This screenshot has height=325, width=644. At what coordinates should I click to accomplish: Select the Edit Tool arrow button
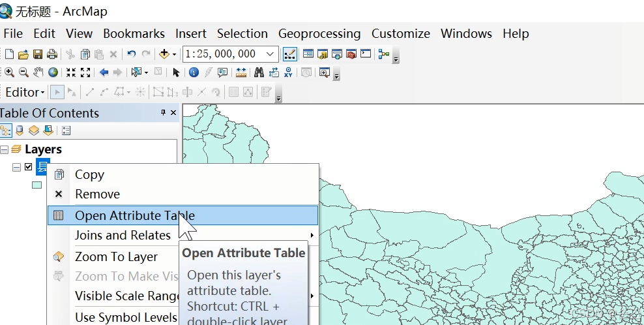(57, 92)
